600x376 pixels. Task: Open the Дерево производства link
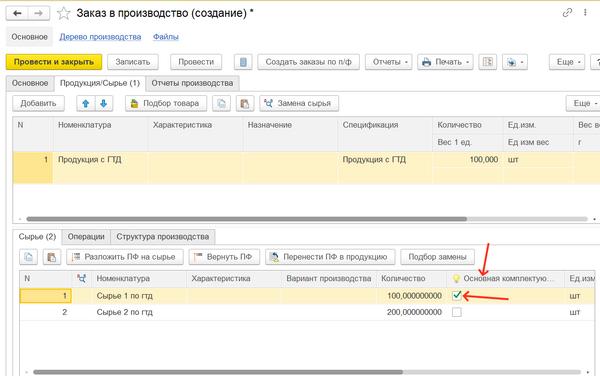100,37
